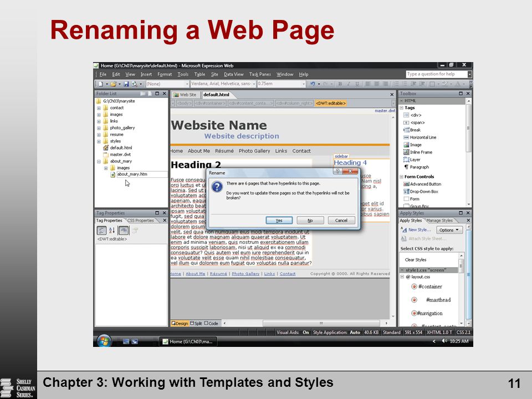Click the Save disk toolbar icon
The image size is (532, 399).
click(x=126, y=84)
